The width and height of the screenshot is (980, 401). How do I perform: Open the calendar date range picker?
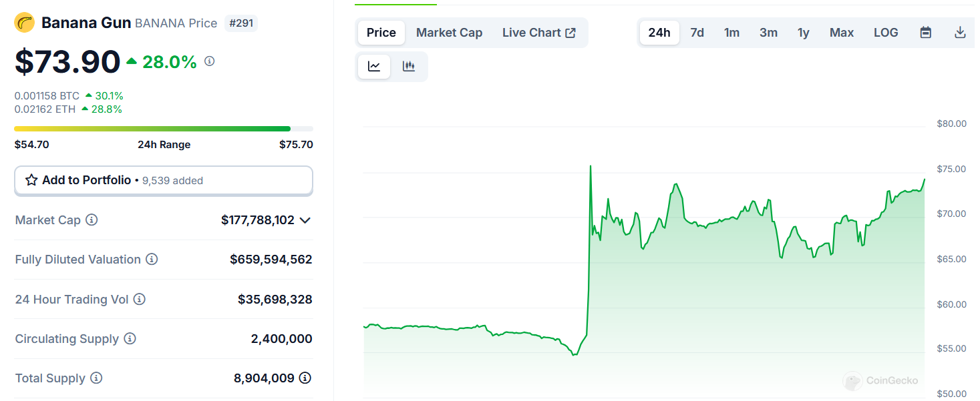tap(926, 33)
